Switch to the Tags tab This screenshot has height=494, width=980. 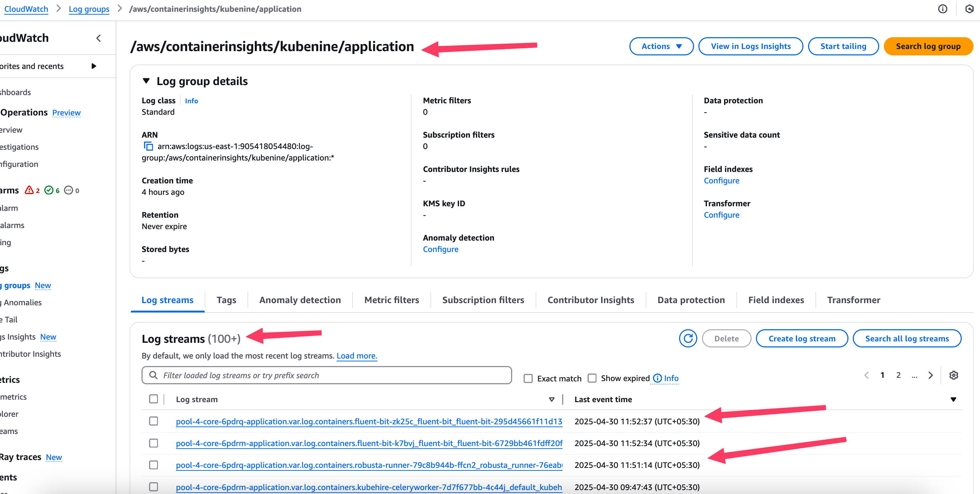(226, 300)
